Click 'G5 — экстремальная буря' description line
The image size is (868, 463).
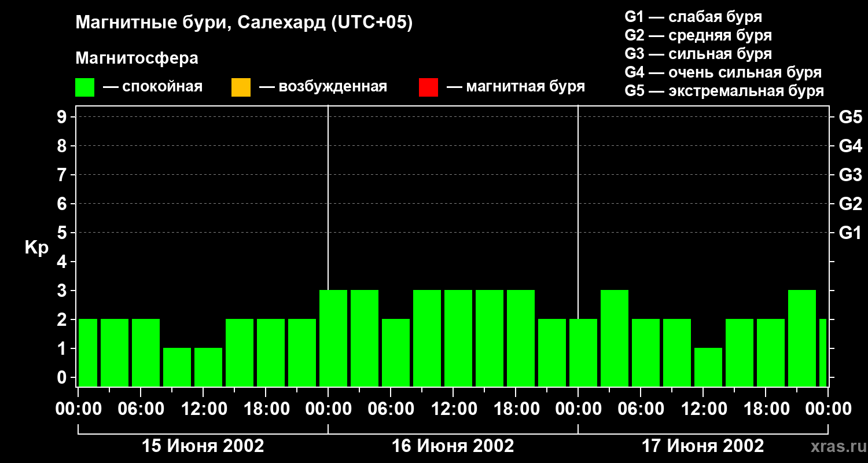click(x=724, y=91)
